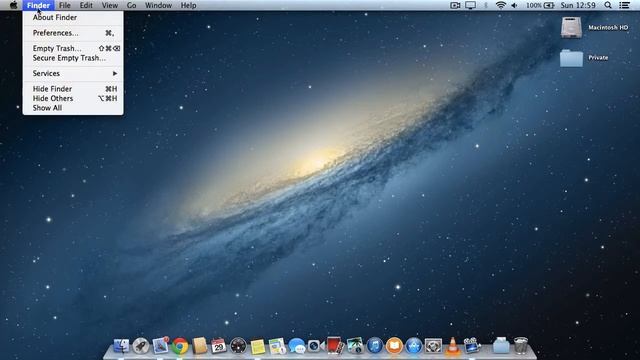Open Notification Center list icon

(x=624, y=5)
